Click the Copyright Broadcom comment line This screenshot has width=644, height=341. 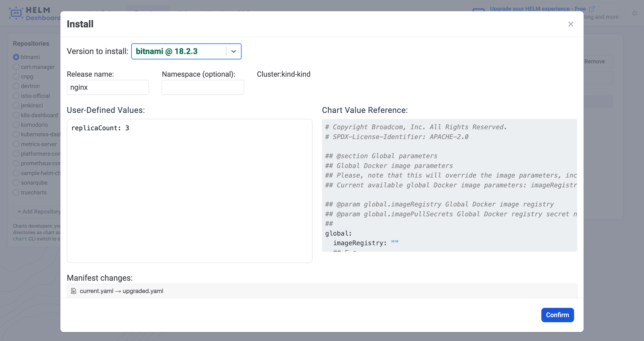point(416,127)
